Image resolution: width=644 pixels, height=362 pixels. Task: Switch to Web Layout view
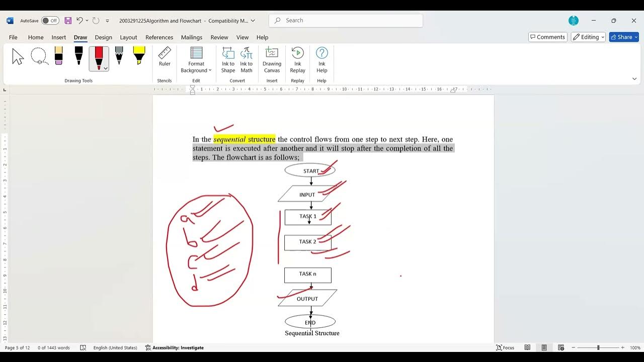[x=560, y=348]
